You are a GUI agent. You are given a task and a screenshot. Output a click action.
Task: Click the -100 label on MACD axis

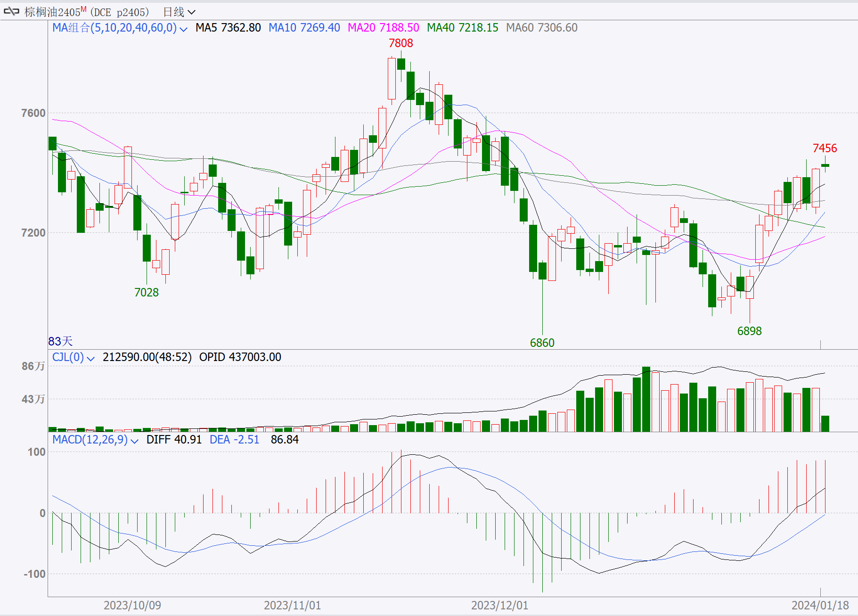(35, 574)
